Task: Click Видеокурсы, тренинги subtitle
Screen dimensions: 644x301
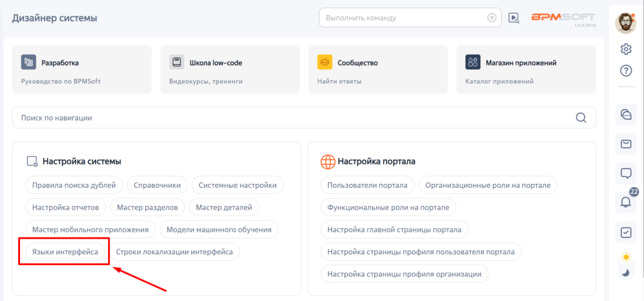Action: (206, 81)
